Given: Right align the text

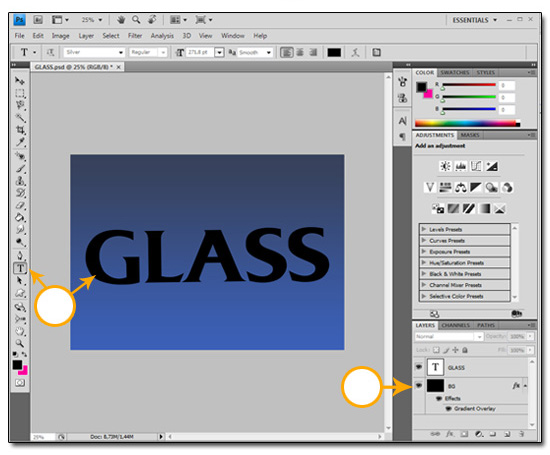Looking at the screenshot, I should (313, 53).
